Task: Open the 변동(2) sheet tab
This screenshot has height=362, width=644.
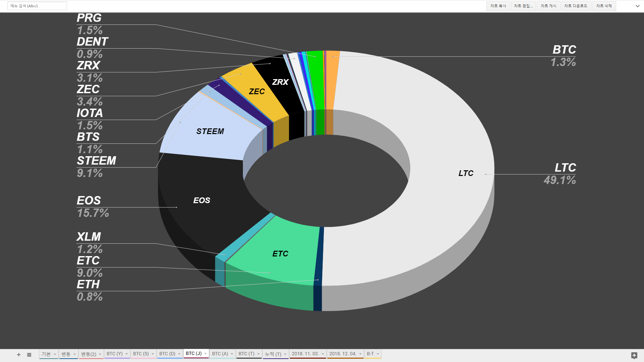Action: coord(88,353)
